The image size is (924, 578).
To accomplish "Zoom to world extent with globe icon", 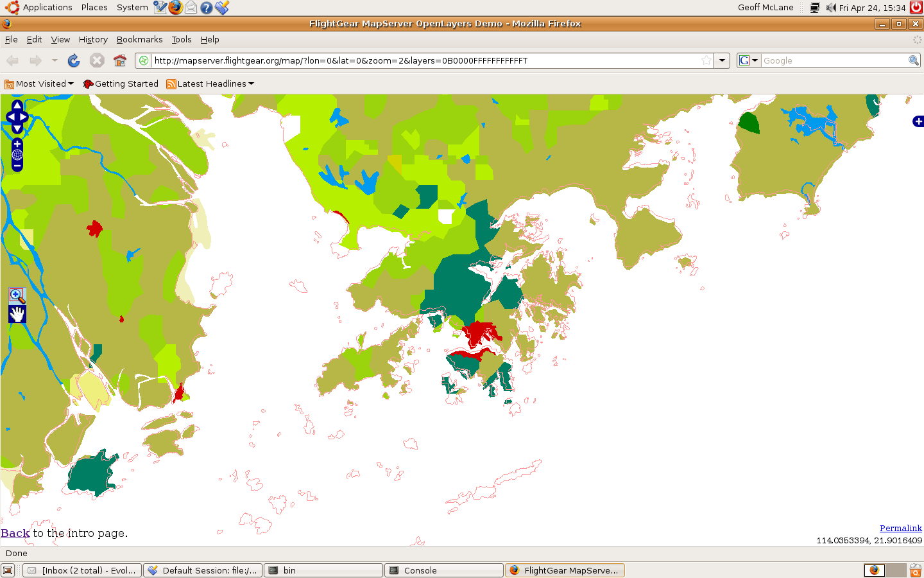I will pos(17,155).
